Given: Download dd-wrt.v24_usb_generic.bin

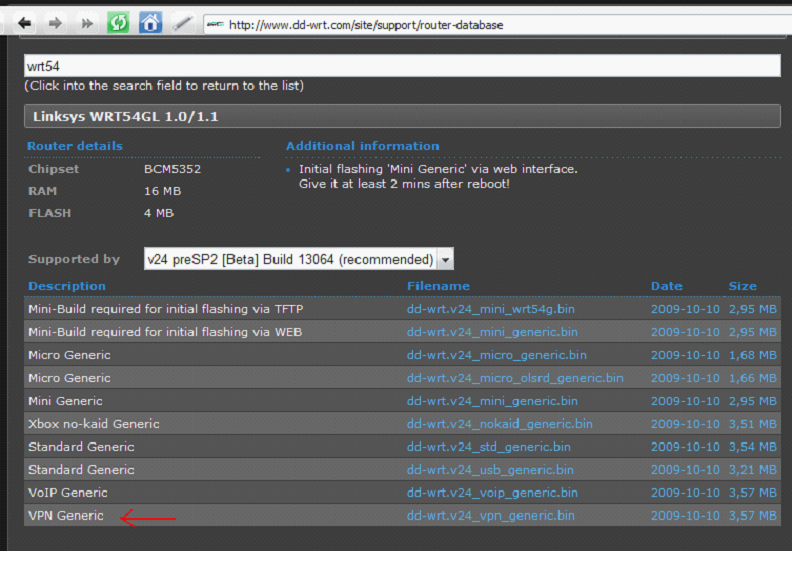Looking at the screenshot, I should pyautogui.click(x=490, y=470).
